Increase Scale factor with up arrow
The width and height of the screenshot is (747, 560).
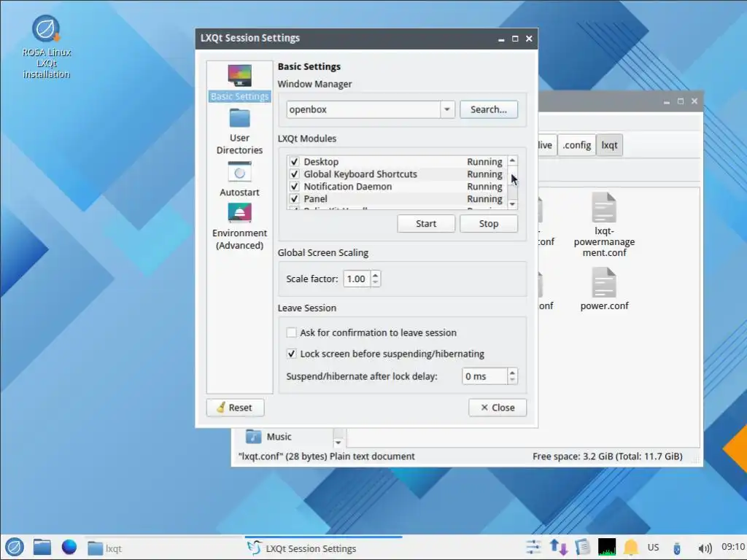tap(376, 275)
